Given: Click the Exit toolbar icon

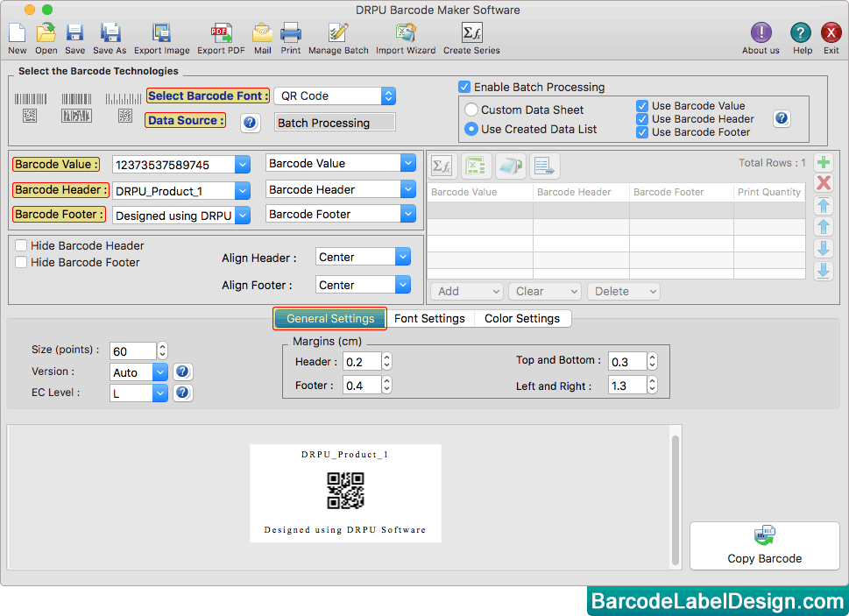Looking at the screenshot, I should coord(831,33).
